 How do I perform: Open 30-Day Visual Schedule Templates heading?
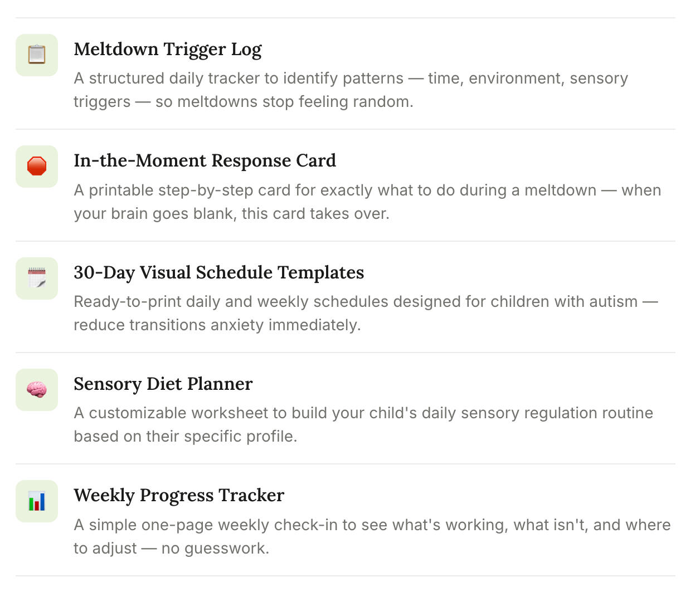tap(218, 272)
